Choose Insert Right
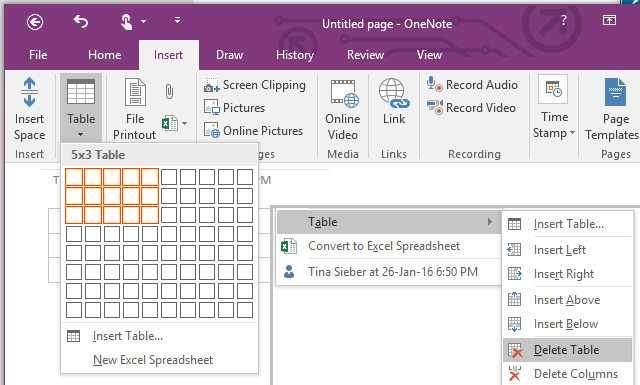The image size is (640, 385). point(567,274)
